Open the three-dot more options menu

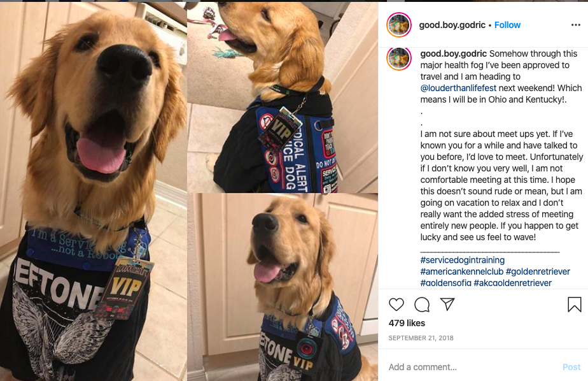point(576,25)
